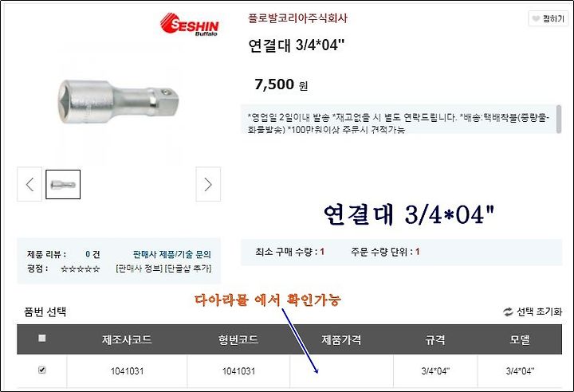Click the 제품가격 column header
Screen dimensions: 574x392
(x=341, y=339)
